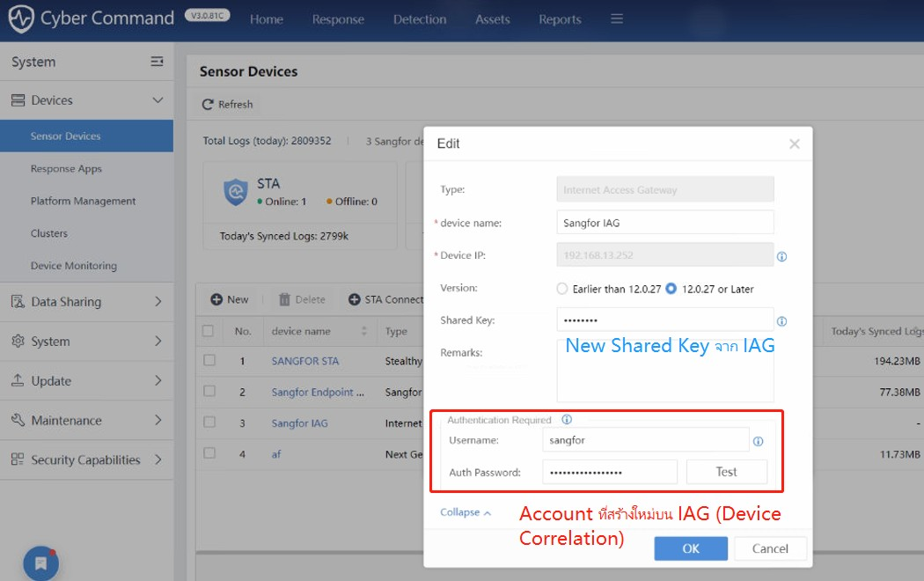Click the Refresh circular arrow icon
This screenshot has height=581, width=924.
pyautogui.click(x=208, y=104)
